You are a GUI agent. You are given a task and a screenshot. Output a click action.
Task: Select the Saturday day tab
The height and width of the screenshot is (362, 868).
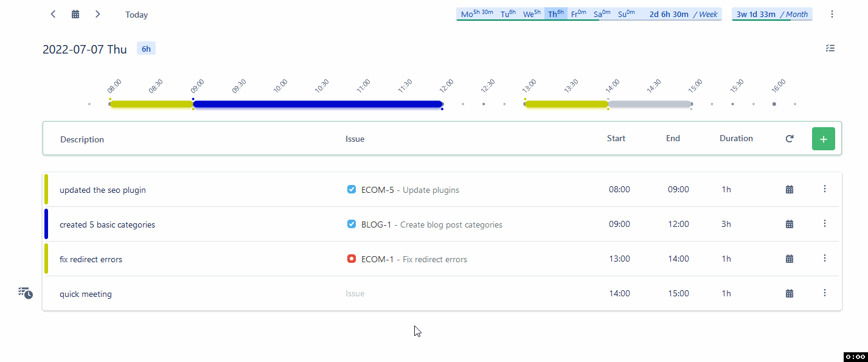point(603,13)
